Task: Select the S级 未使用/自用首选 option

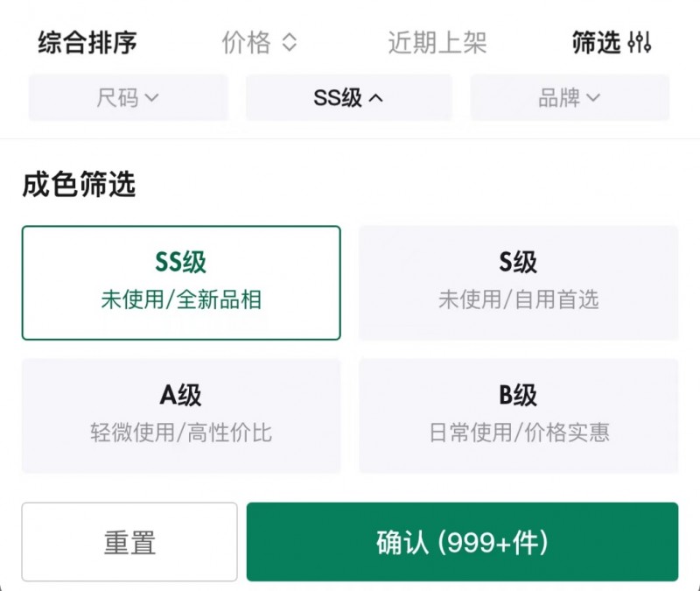Action: point(518,283)
